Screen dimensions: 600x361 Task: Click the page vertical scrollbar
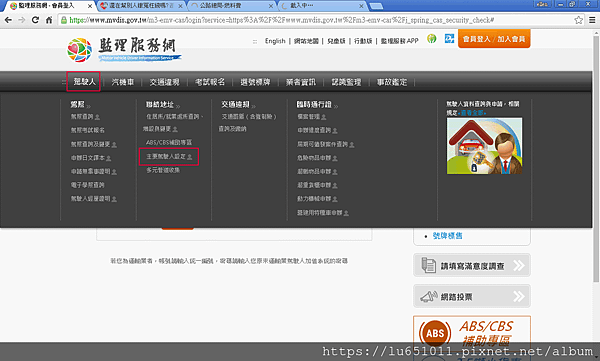pyautogui.click(x=596, y=157)
